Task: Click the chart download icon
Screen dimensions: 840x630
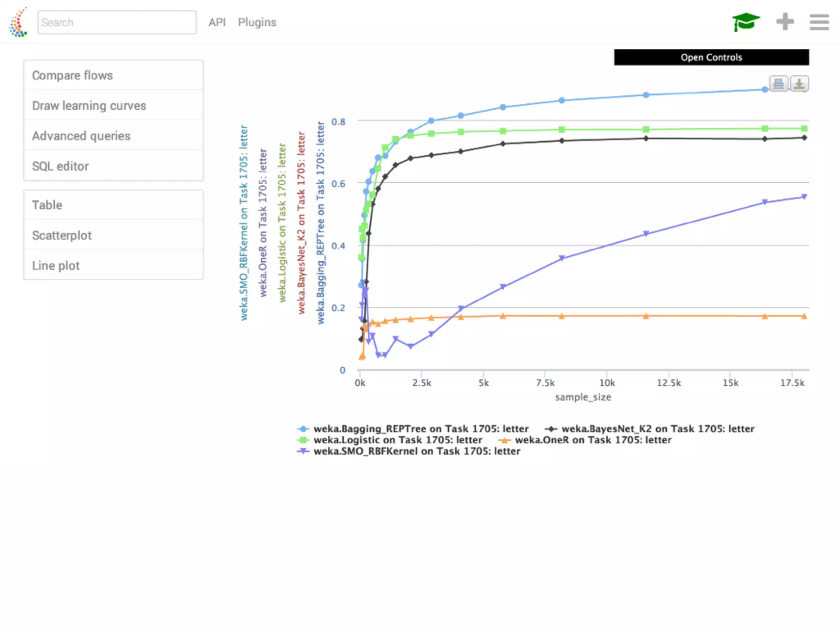Action: pos(799,84)
